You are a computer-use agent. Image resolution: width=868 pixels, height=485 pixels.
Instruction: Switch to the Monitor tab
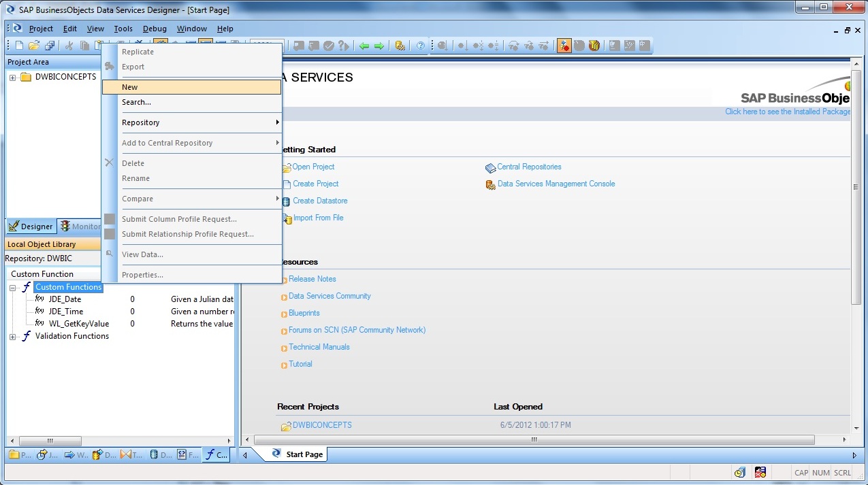[80, 227]
